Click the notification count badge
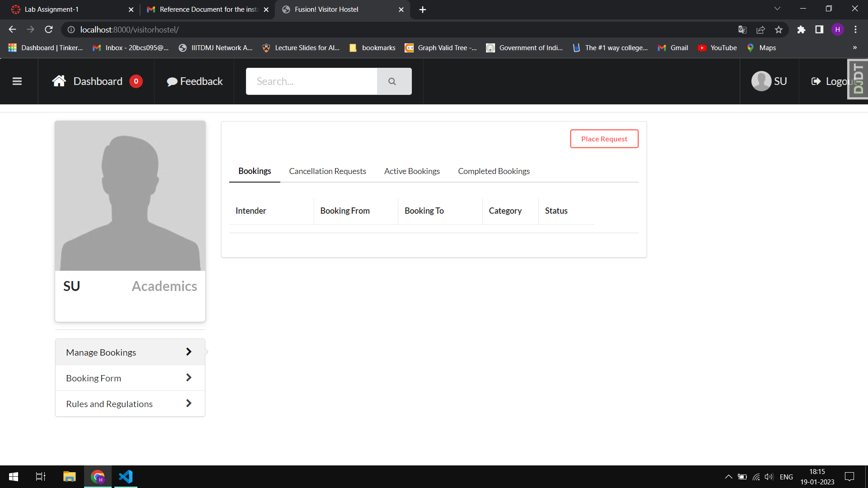The image size is (868, 488). click(136, 81)
